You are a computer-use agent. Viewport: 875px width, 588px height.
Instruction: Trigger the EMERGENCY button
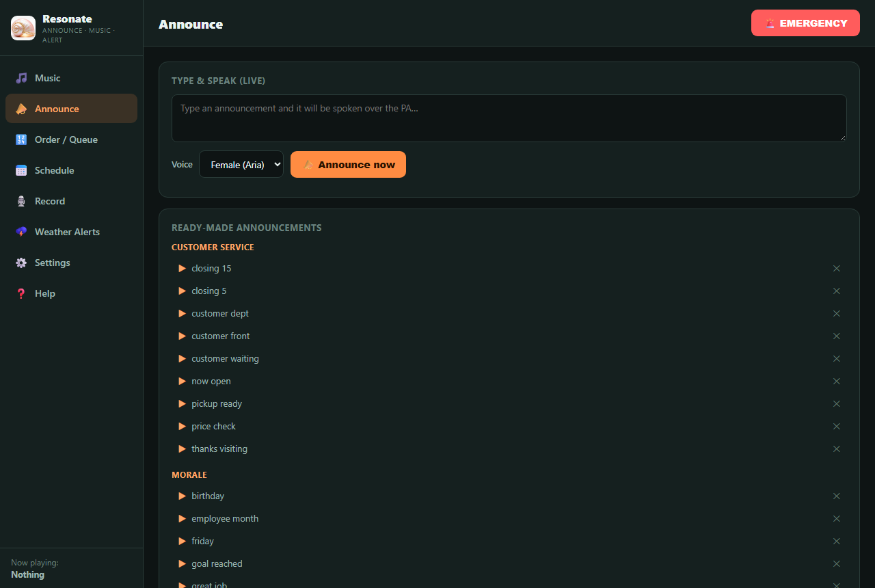(x=805, y=23)
